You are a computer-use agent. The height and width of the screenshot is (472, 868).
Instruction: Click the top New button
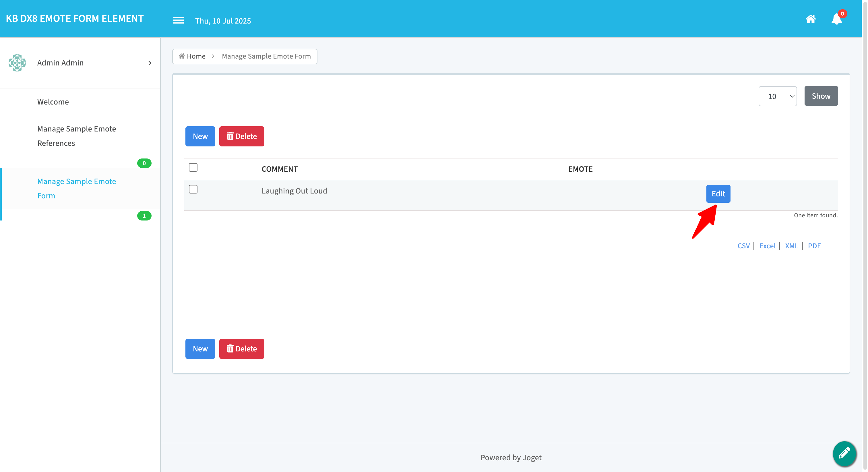coord(200,136)
